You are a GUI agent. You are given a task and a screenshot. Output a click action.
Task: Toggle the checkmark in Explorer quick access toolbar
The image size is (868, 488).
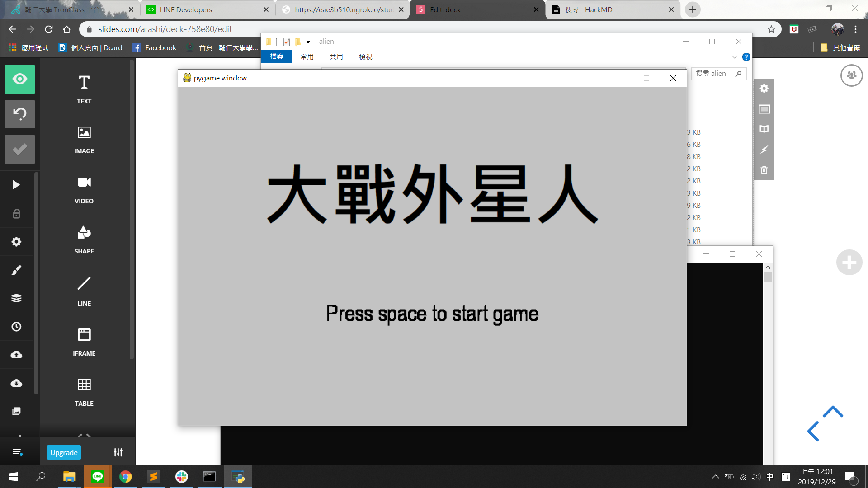pos(286,42)
